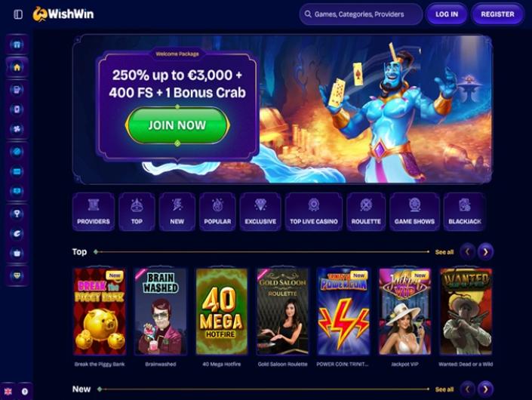
Task: Open the home icon in sidebar
Action: pyautogui.click(x=17, y=67)
